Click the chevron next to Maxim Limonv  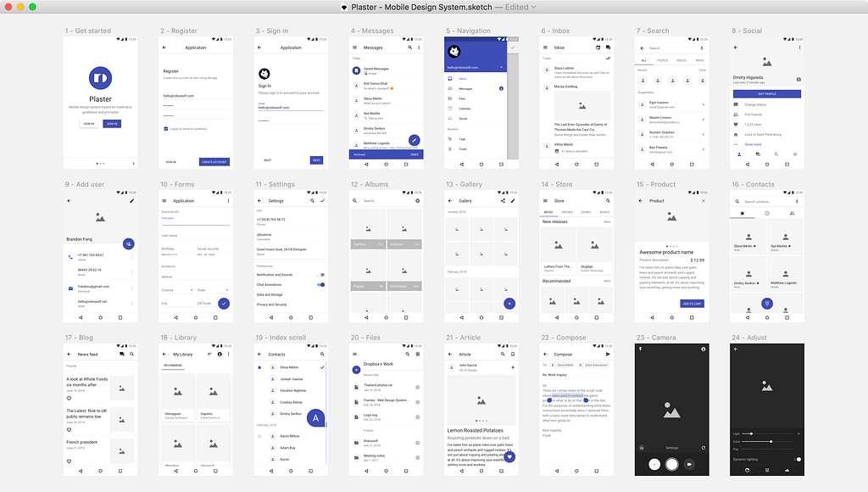point(703,119)
